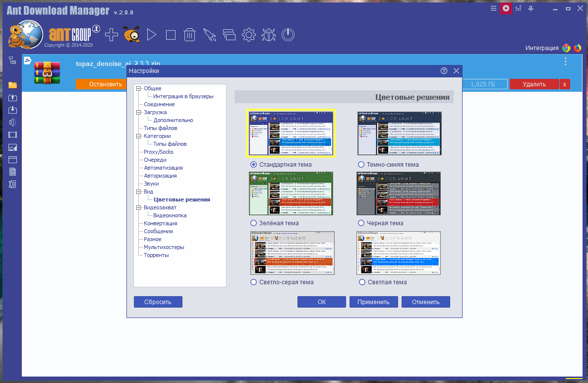Click the Chrome integration icon
Image resolution: width=588 pixels, height=383 pixels.
pyautogui.click(x=566, y=48)
